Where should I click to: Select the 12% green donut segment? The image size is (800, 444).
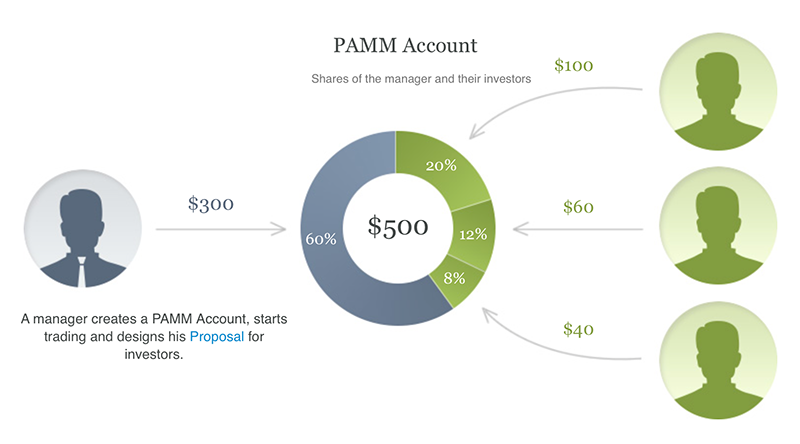(472, 235)
